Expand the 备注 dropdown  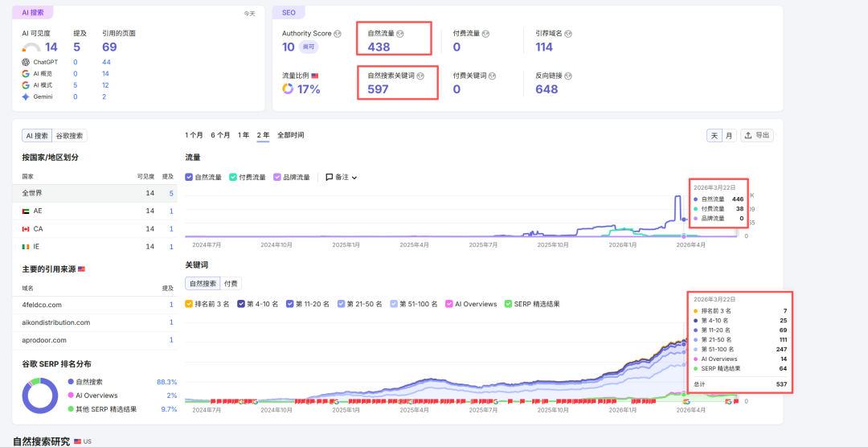(x=342, y=177)
